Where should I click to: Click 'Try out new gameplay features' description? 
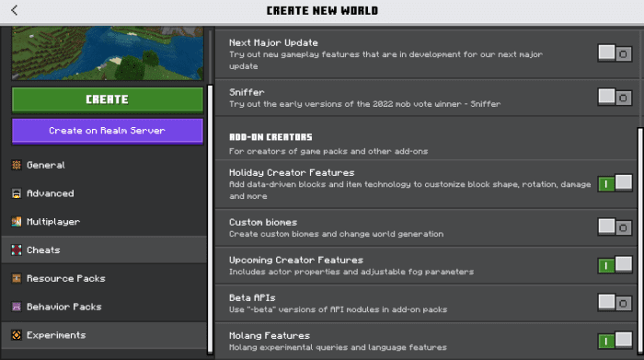tap(385, 60)
